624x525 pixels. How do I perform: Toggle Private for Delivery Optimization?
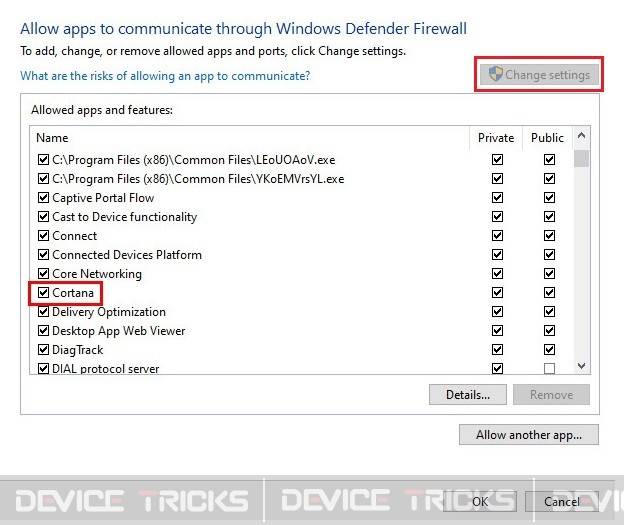click(x=497, y=312)
